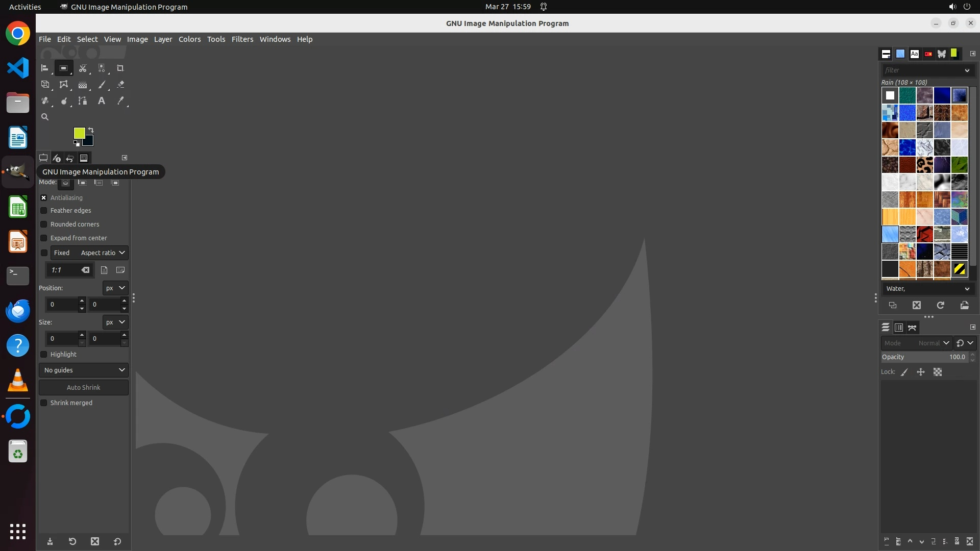
Task: Open the Colors menu
Action: click(189, 39)
